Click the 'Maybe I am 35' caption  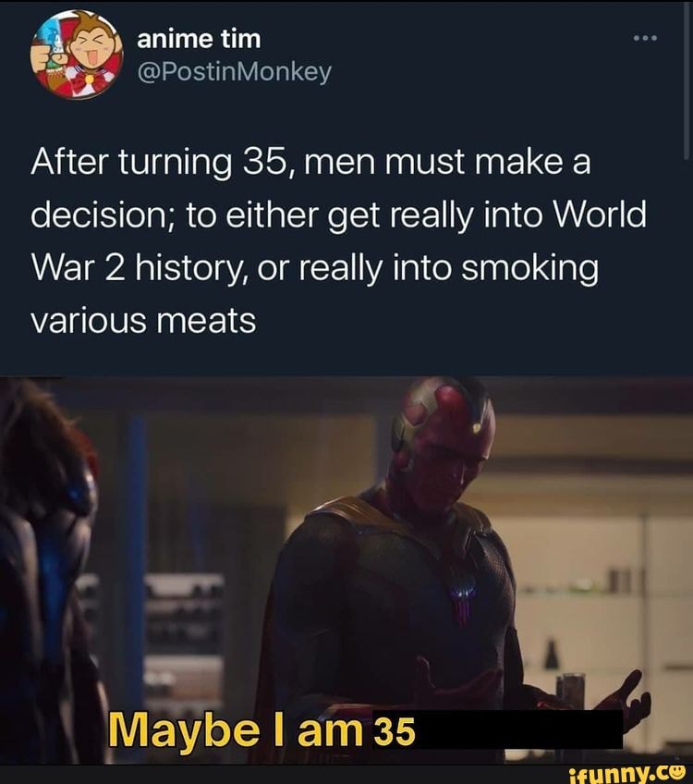point(261,731)
